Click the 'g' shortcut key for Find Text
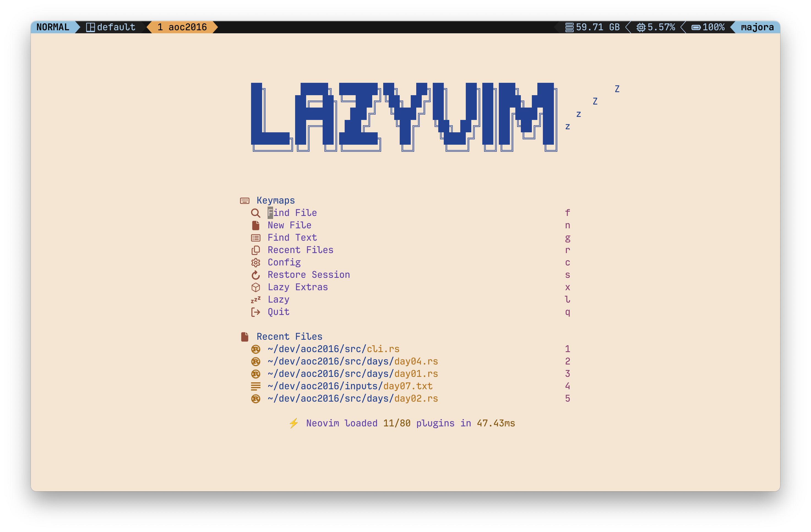Image resolution: width=811 pixels, height=532 pixels. 567,238
